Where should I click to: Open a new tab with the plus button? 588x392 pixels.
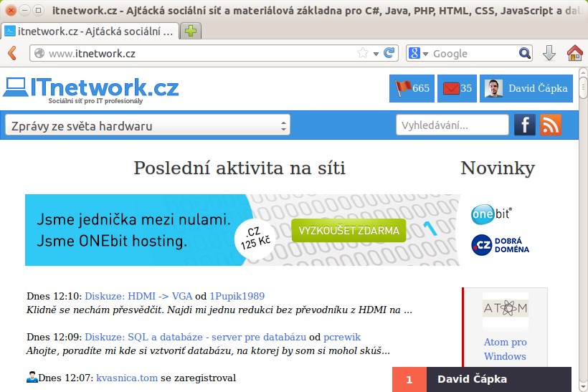(191, 31)
